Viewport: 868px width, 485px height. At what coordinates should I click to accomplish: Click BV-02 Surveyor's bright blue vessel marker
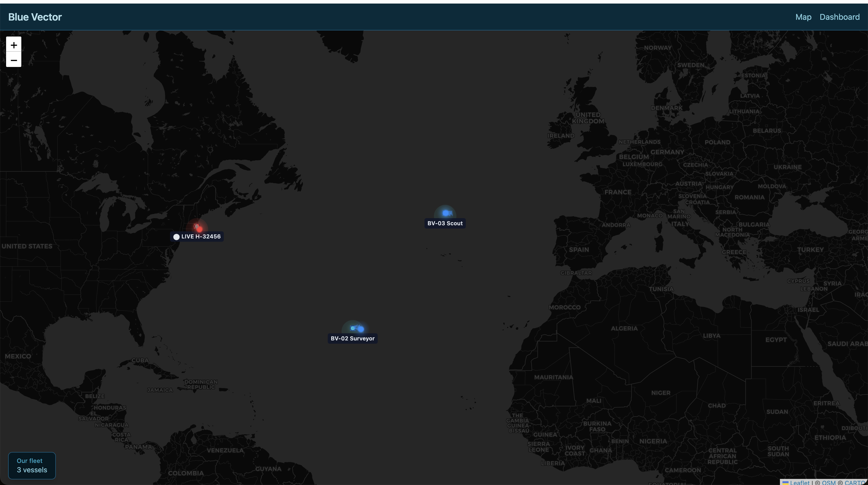point(361,329)
